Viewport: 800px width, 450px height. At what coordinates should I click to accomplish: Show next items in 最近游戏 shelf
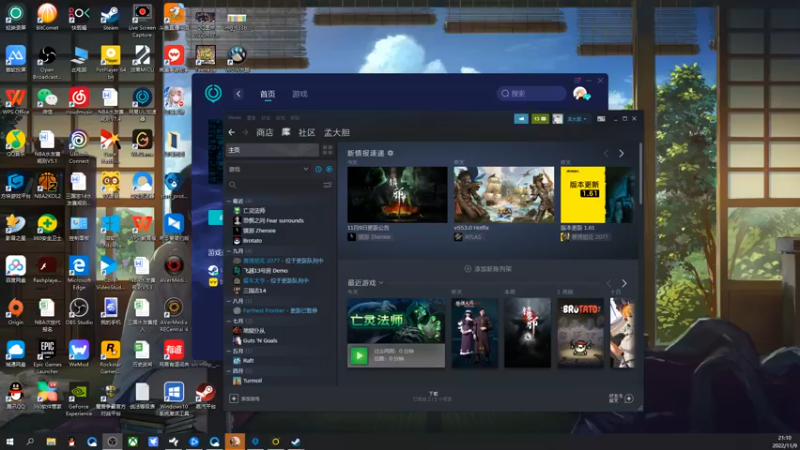pos(624,283)
